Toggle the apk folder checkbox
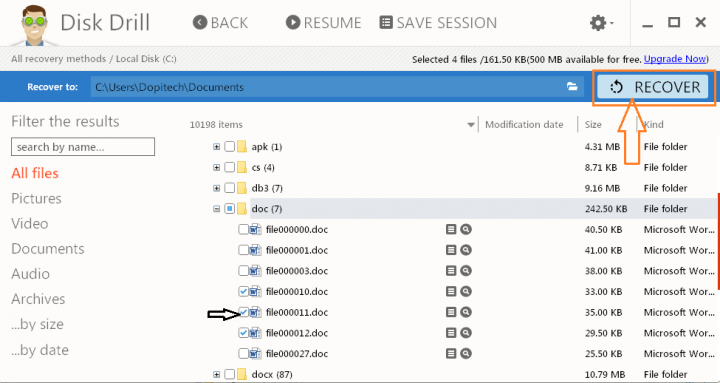Image resolution: width=720 pixels, height=383 pixels. click(x=230, y=147)
